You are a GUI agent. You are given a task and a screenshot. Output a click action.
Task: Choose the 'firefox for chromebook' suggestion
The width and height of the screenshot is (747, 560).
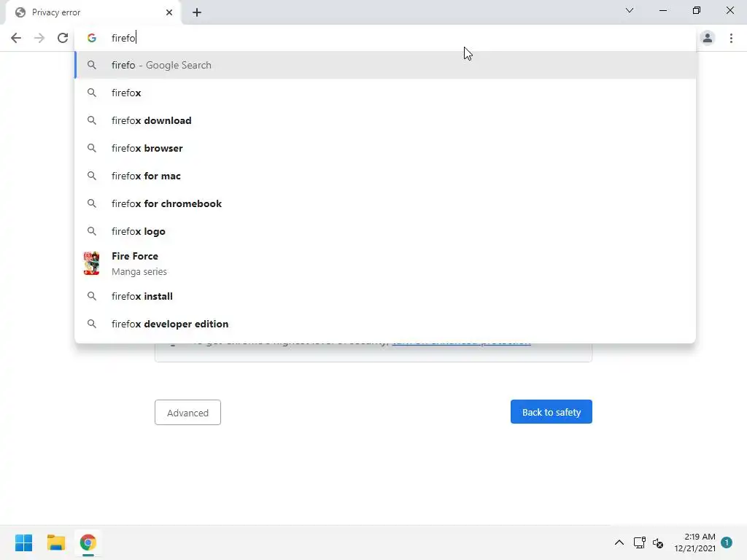[385, 203]
